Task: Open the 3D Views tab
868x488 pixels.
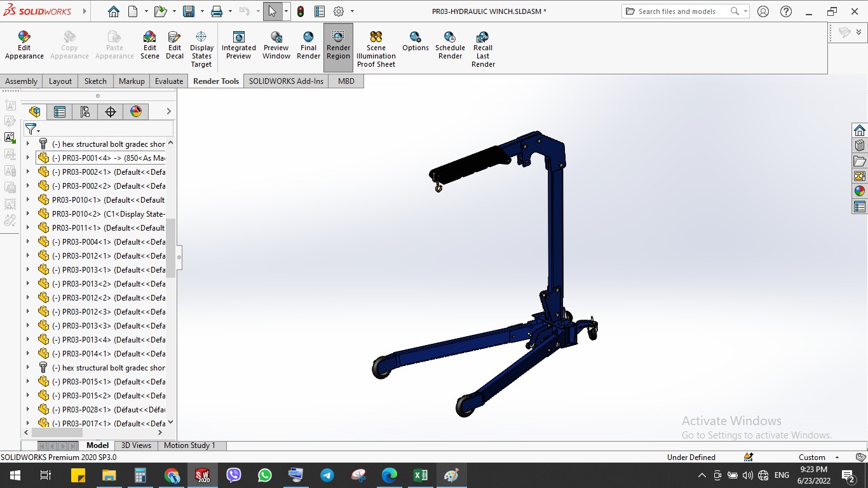Action: (x=137, y=445)
